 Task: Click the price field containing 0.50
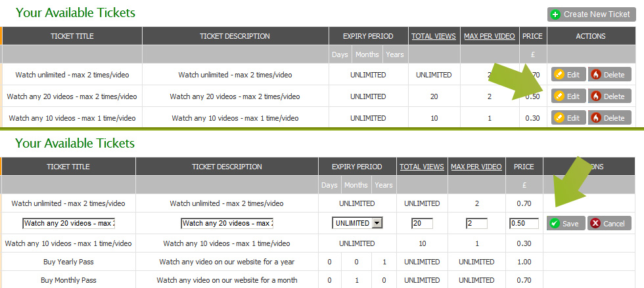[523, 224]
